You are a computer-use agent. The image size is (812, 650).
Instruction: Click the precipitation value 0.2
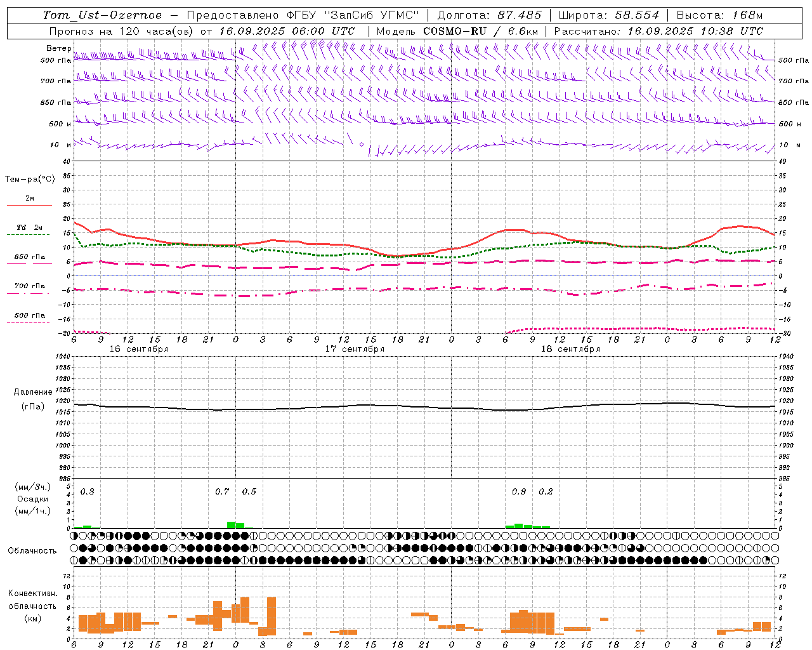pos(546,491)
